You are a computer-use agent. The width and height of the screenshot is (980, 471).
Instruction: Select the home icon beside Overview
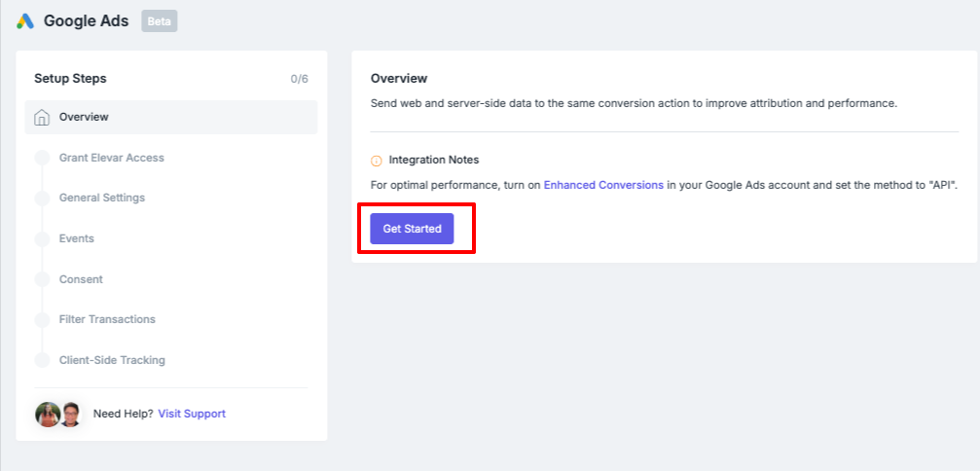[42, 118]
